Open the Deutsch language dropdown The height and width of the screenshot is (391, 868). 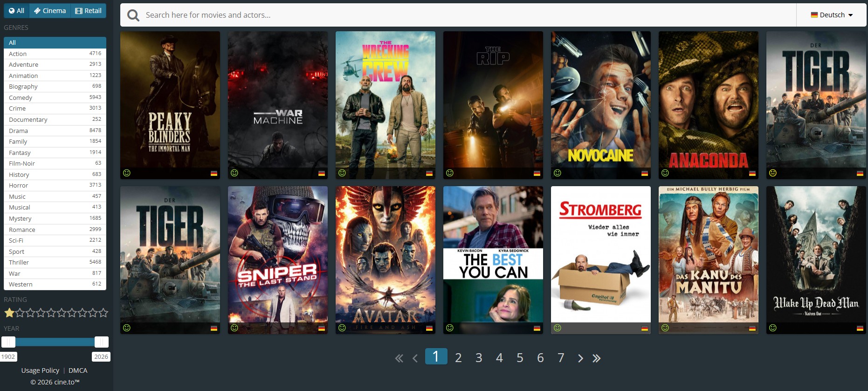832,15
